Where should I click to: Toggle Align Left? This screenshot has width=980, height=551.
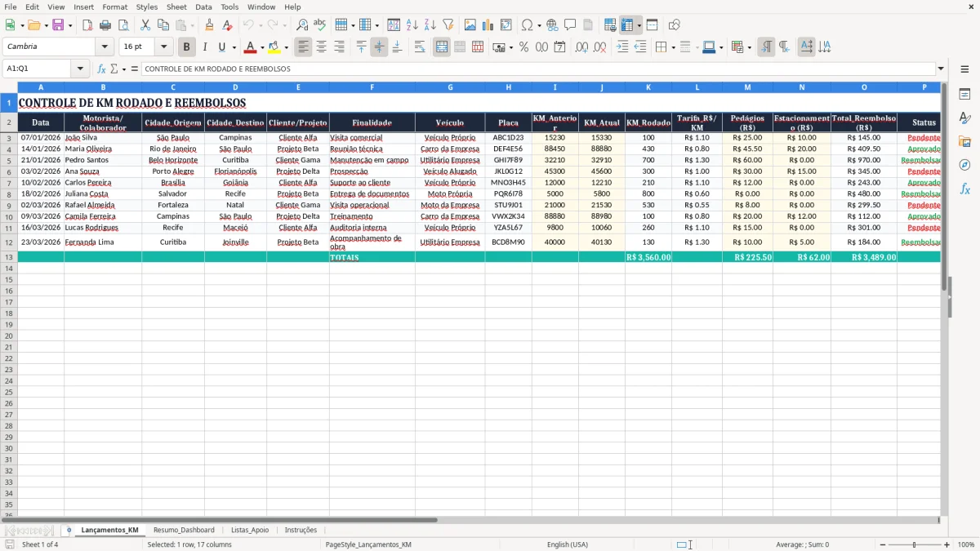303,47
